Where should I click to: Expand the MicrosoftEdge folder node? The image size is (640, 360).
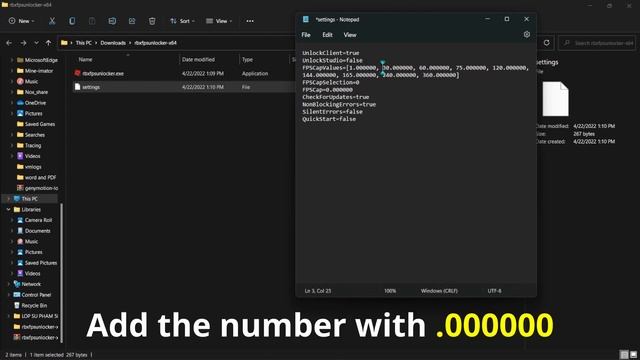[12, 60]
